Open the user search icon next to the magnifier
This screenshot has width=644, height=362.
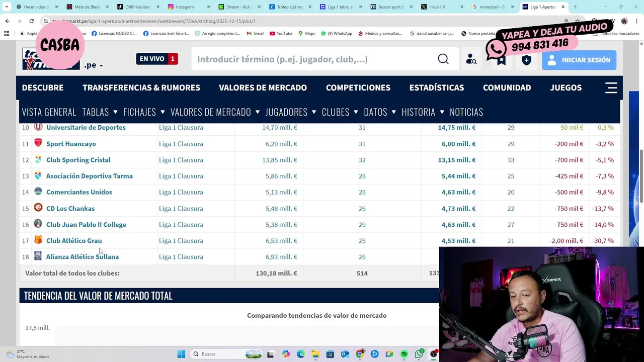471,59
